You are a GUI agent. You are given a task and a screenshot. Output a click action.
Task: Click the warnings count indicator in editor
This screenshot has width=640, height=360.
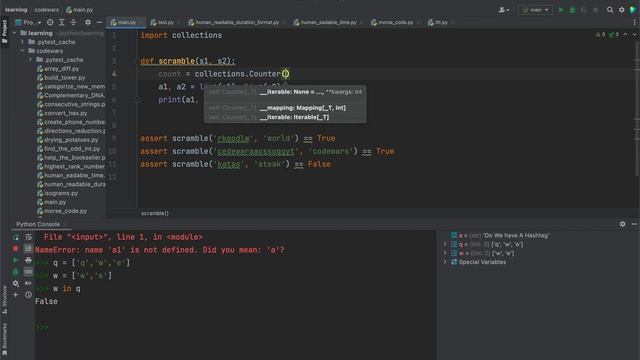[600, 35]
